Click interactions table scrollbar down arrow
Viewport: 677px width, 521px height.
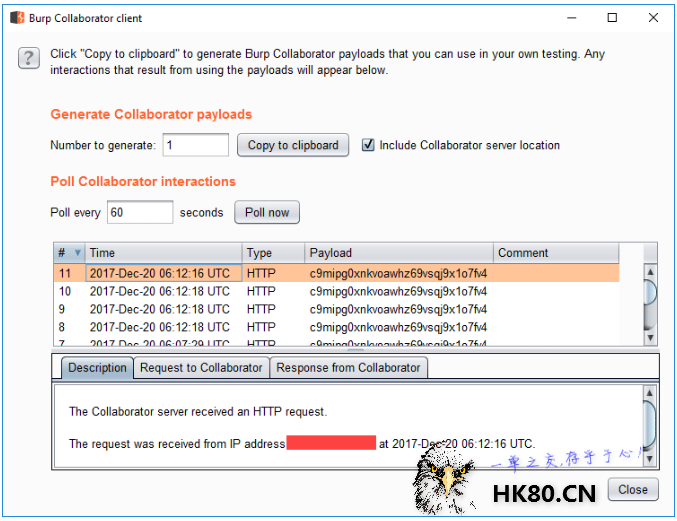pos(650,338)
